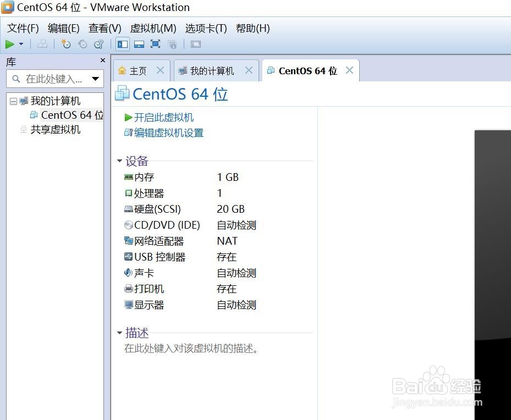Image resolution: width=511 pixels, height=420 pixels.
Task: Revert to snapshot with the revert icon
Action: (x=82, y=44)
